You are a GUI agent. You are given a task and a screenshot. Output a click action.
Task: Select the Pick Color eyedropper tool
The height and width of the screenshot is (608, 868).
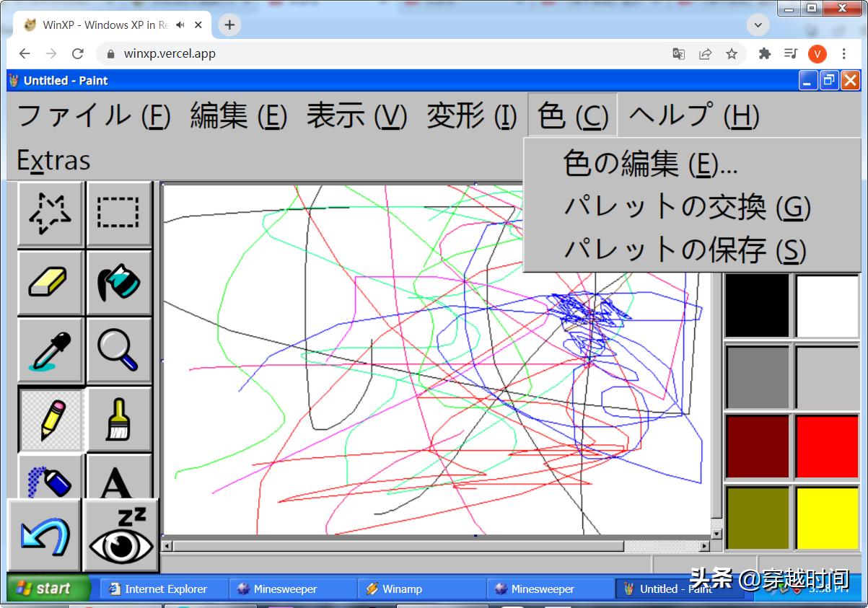click(48, 351)
